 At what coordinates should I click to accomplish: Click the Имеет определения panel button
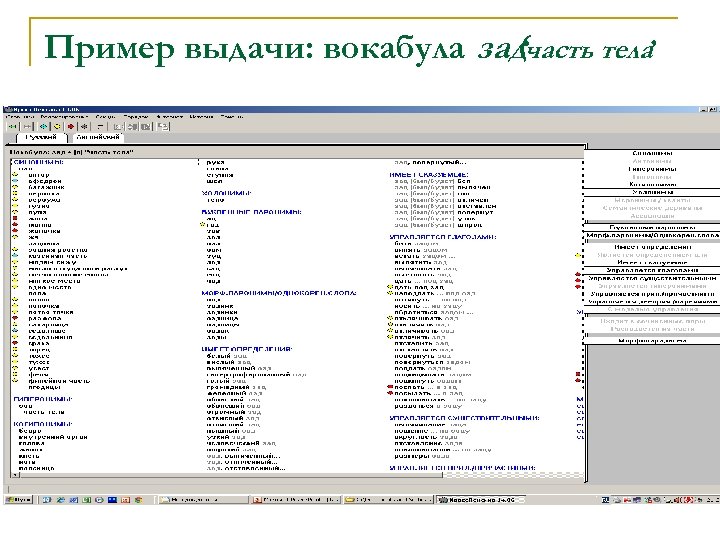click(652, 247)
